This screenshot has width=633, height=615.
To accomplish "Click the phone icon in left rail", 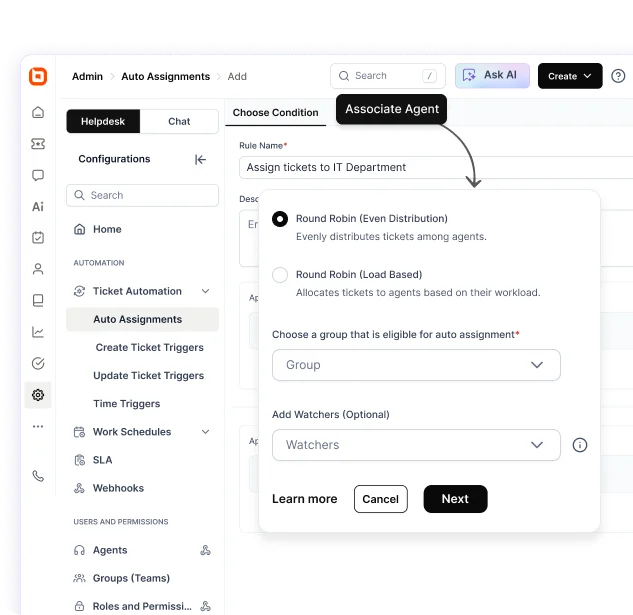I will pos(38,476).
